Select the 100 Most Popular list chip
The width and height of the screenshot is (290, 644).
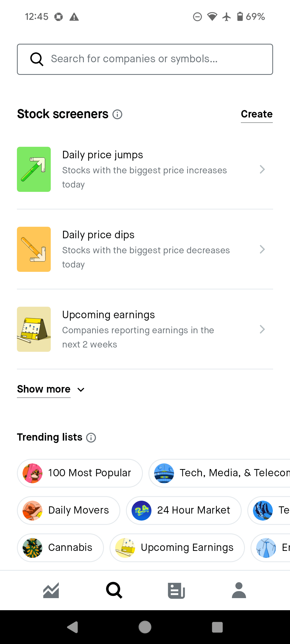click(x=80, y=473)
